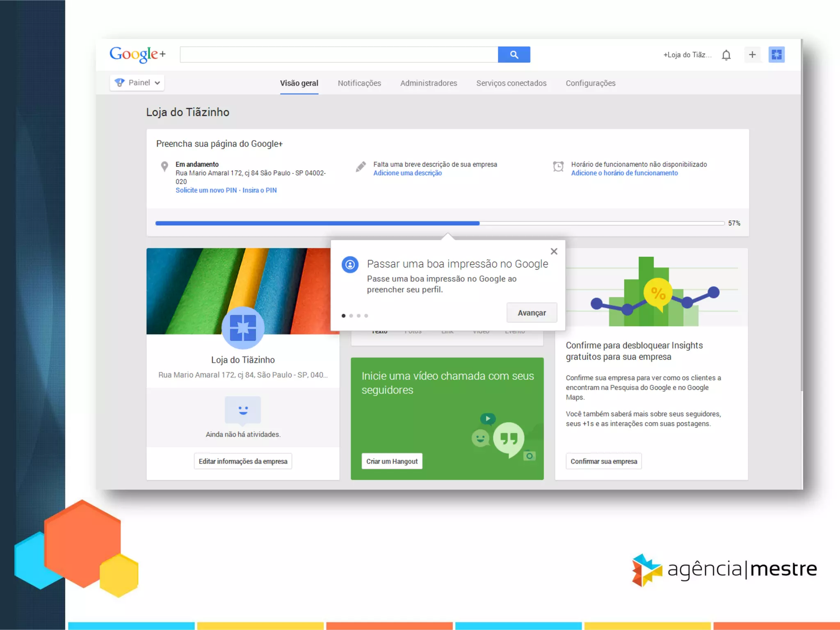Expand the Painel dropdown menu

[137, 83]
